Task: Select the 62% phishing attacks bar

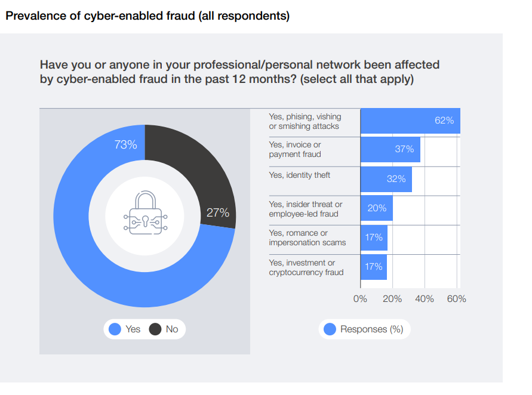Action: (x=410, y=121)
